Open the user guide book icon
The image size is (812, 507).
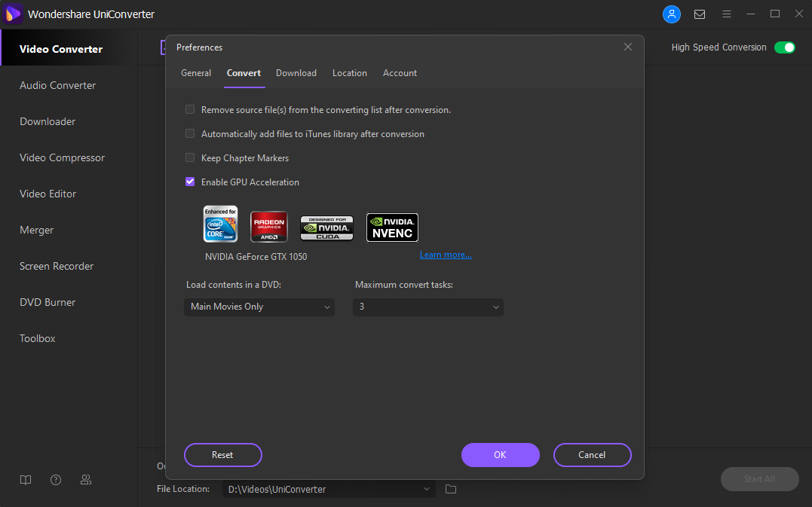26,480
